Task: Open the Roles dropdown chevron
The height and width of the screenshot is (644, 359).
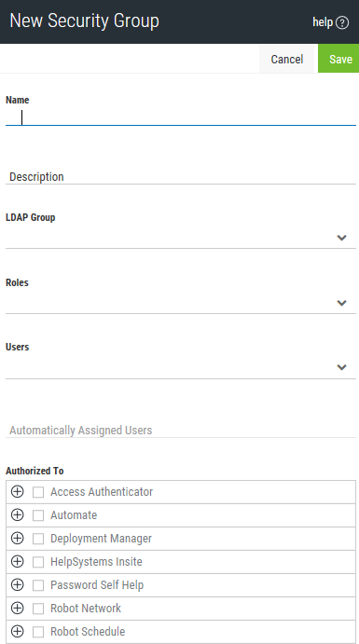Action: click(341, 303)
